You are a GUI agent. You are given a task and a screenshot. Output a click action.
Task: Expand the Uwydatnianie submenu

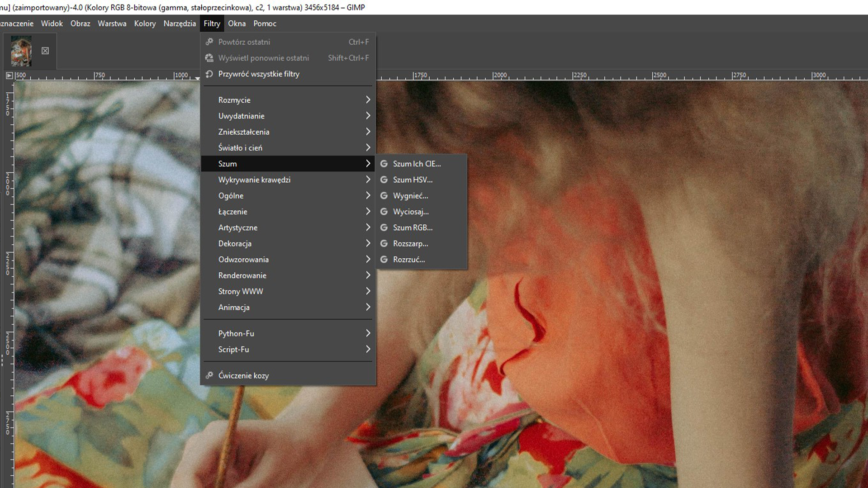coord(288,116)
